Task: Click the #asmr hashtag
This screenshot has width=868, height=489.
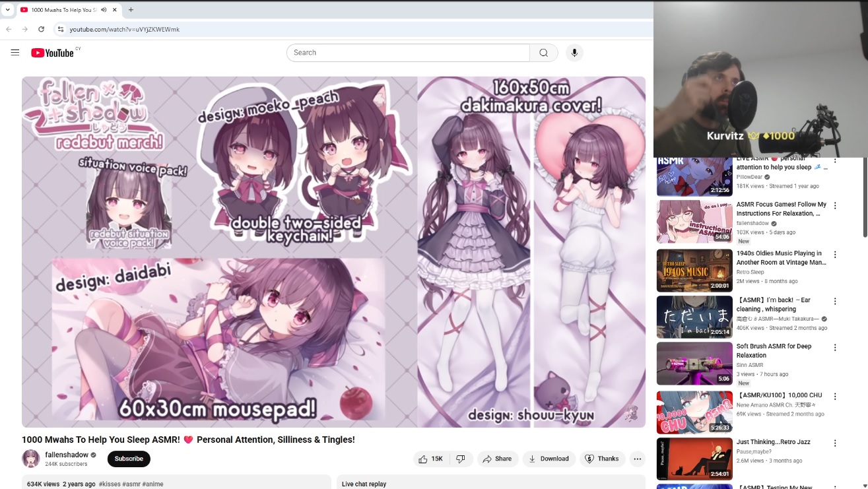Action: coord(131,484)
